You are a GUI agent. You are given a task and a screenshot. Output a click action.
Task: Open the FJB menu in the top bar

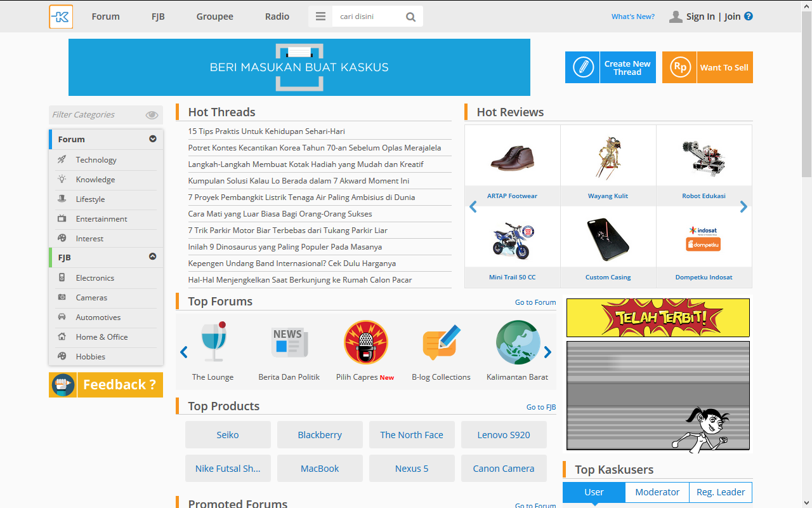coord(158,17)
